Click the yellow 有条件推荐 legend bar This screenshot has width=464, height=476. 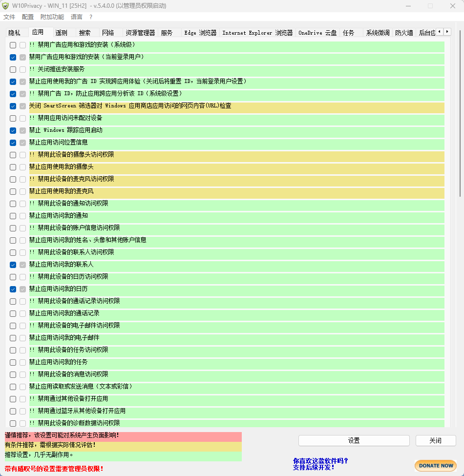point(123,446)
